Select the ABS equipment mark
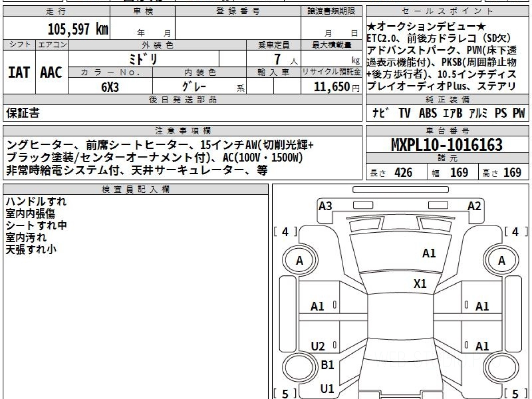Screen dimensions: 532x399 428,113
